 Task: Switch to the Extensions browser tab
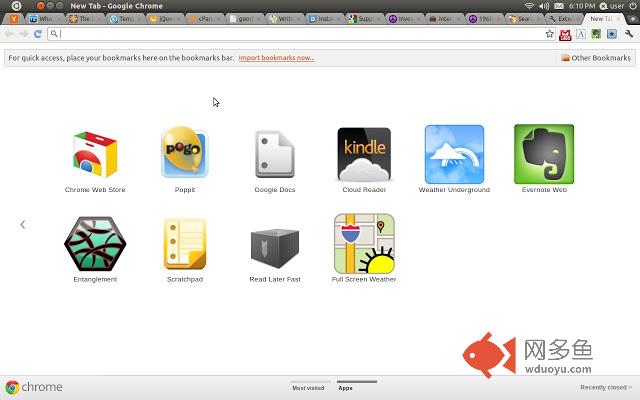564,19
